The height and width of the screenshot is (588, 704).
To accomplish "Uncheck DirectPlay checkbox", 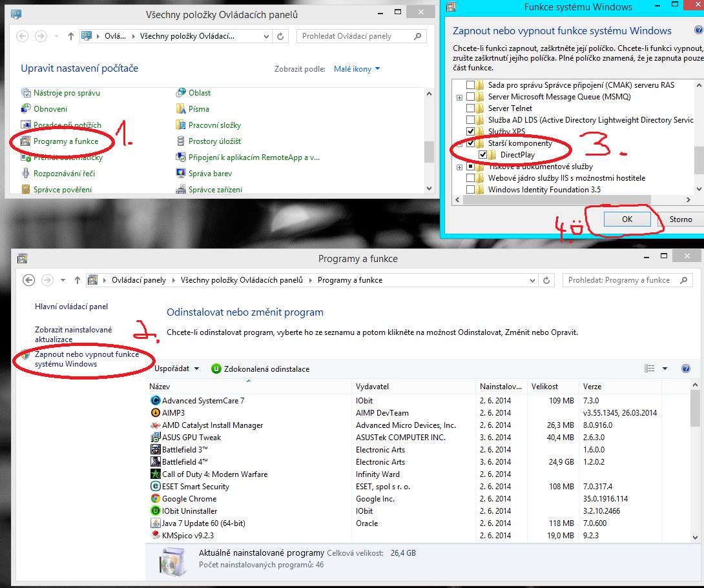I will pos(482,155).
